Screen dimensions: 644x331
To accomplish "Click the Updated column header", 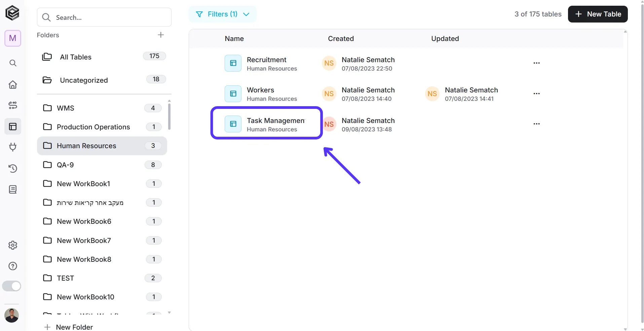I will pos(445,39).
